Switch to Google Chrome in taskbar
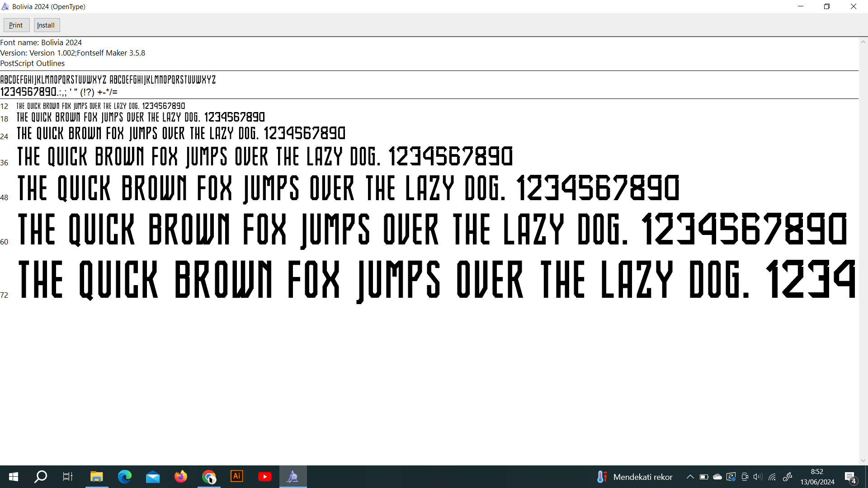The image size is (868, 488). tap(209, 477)
